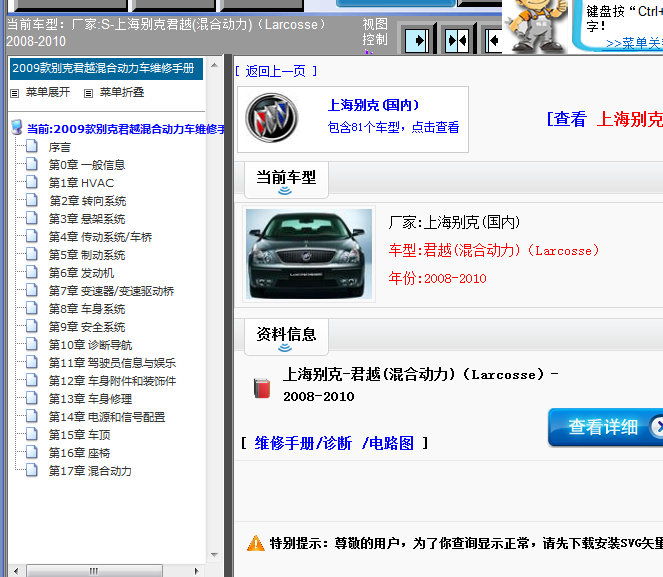
Task: Click the 车型:君越(混合动力)(Larcosse) text
Action: [x=494, y=251]
